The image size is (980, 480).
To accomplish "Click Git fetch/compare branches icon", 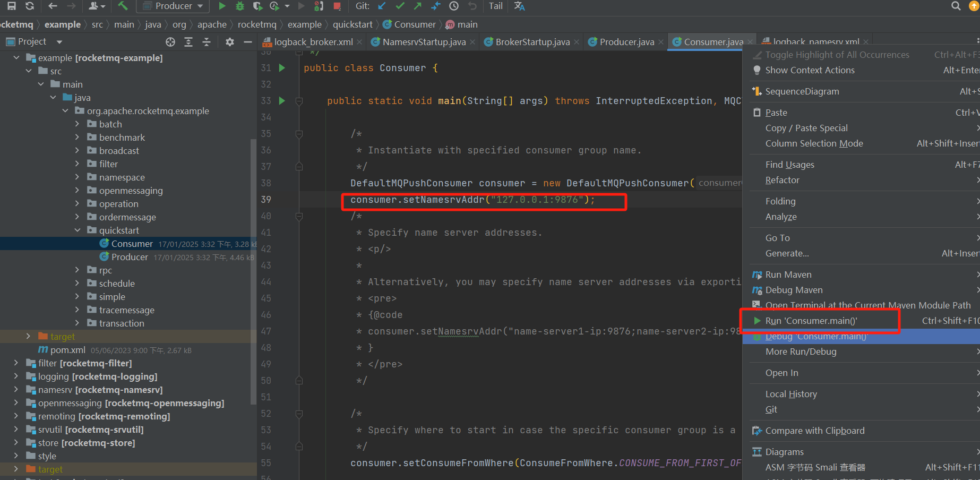I will coord(436,6).
